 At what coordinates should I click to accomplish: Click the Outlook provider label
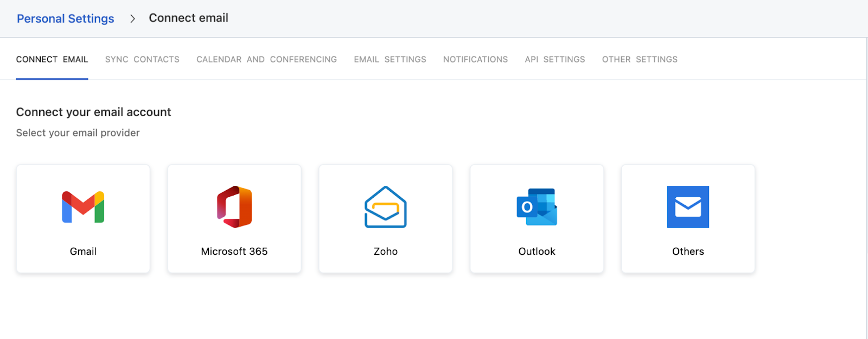(x=537, y=252)
